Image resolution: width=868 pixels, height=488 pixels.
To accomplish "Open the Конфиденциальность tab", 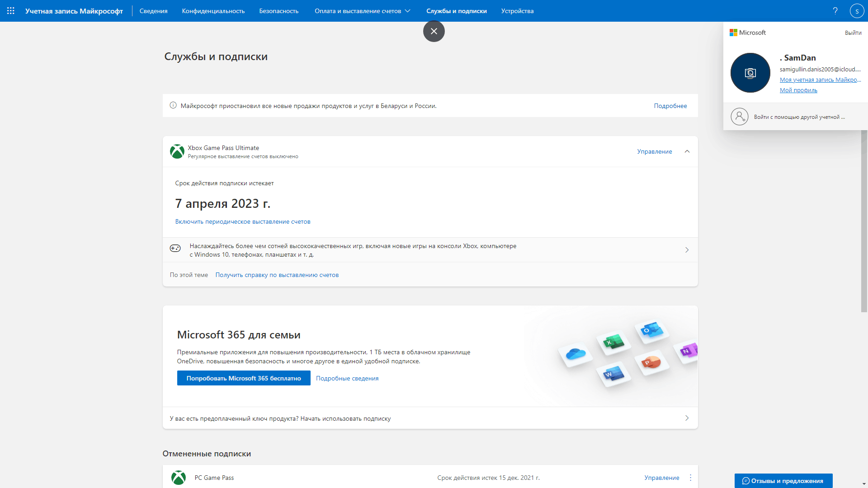I will (213, 11).
